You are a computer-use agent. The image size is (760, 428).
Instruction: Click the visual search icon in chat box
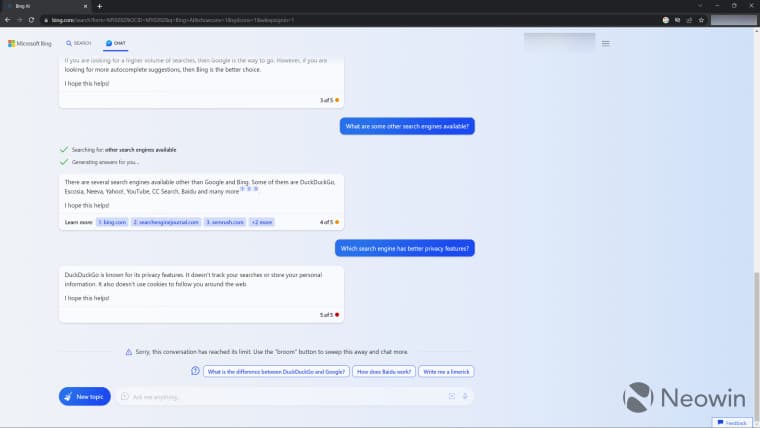[x=452, y=396]
